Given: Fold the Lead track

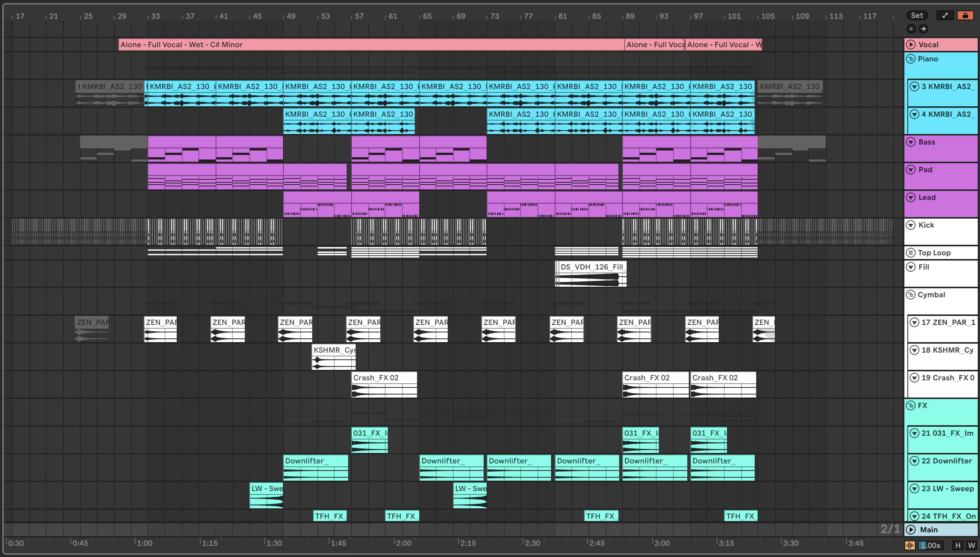Looking at the screenshot, I should [x=911, y=197].
